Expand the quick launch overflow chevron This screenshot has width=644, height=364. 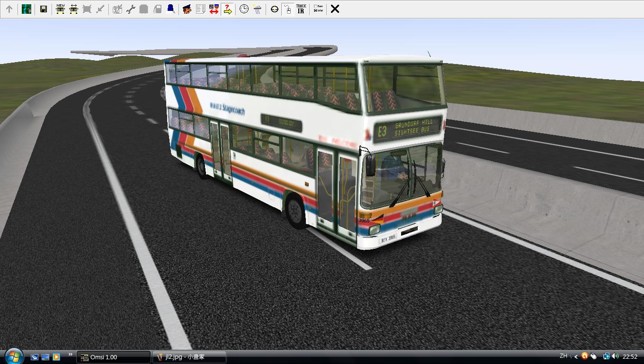pyautogui.click(x=71, y=355)
